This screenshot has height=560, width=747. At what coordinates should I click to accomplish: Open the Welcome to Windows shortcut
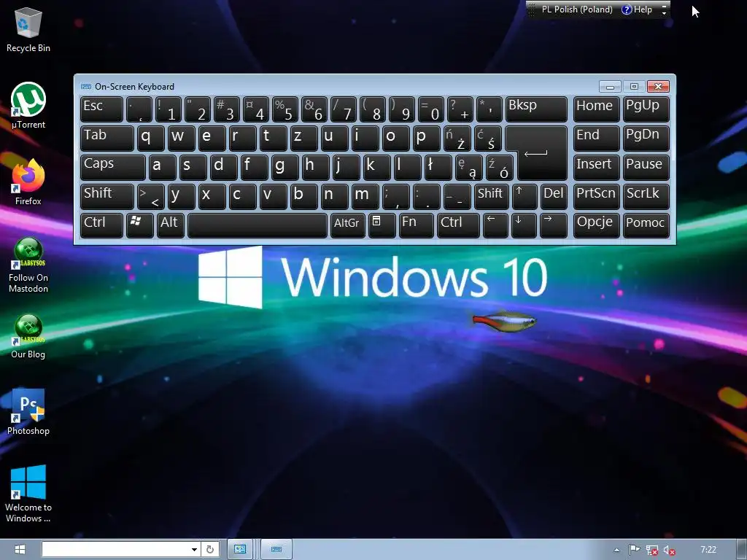coord(28,494)
